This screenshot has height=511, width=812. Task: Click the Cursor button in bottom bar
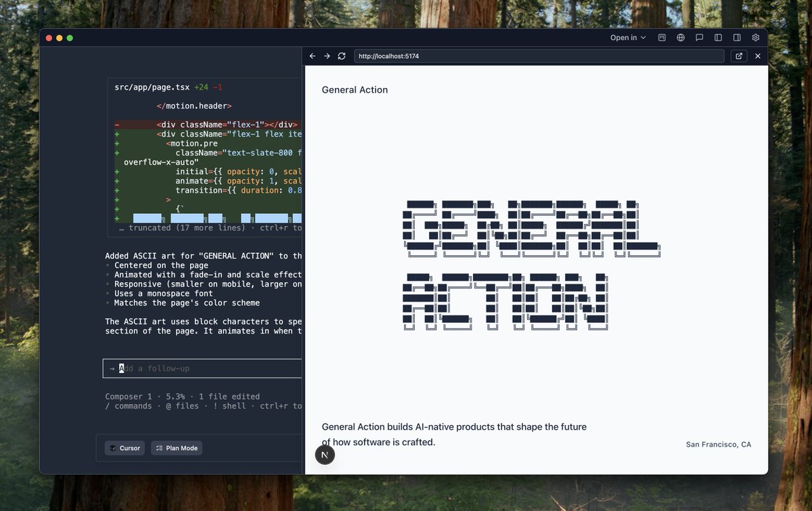point(125,448)
